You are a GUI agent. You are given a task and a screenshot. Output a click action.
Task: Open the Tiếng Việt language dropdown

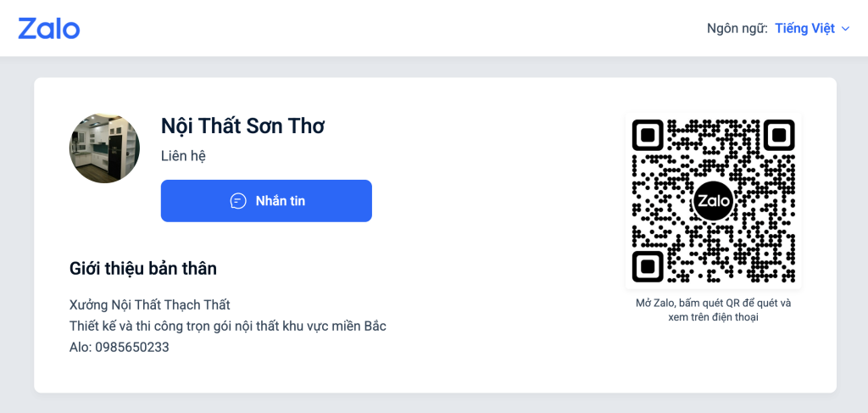pos(804,29)
